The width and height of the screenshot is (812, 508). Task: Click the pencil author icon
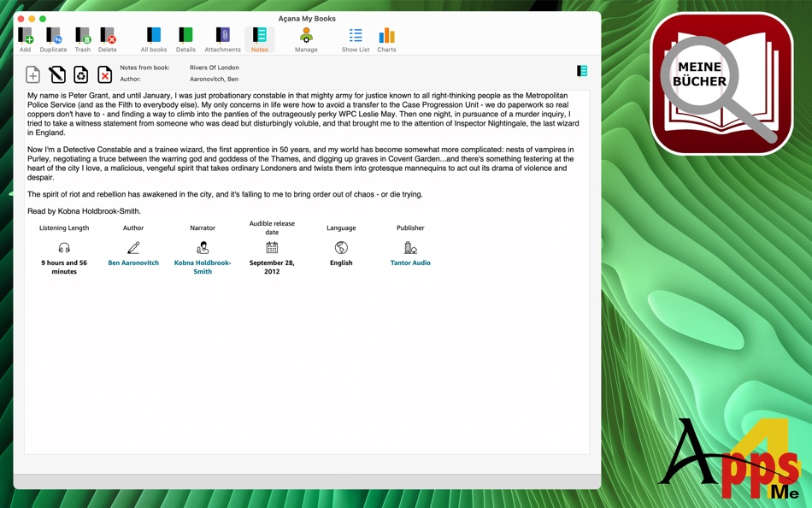[133, 248]
